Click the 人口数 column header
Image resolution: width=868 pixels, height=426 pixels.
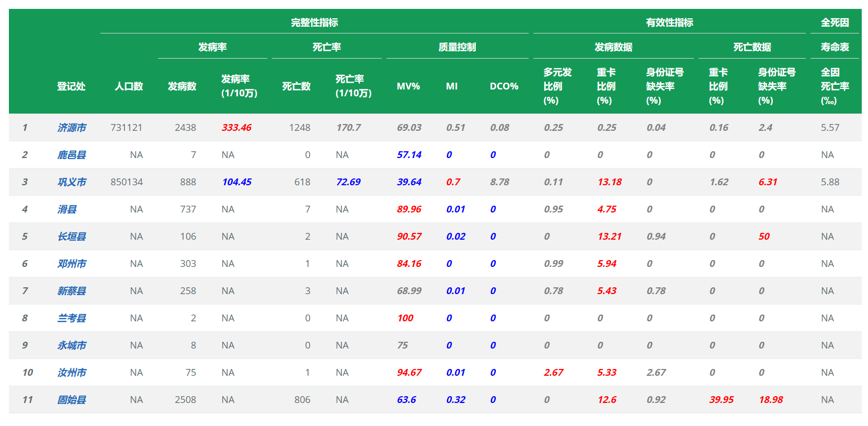tap(129, 86)
